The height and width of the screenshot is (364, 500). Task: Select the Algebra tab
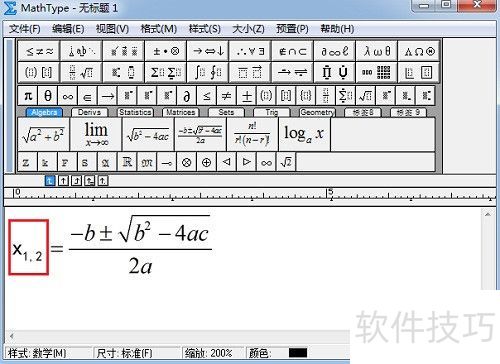pyautogui.click(x=44, y=112)
